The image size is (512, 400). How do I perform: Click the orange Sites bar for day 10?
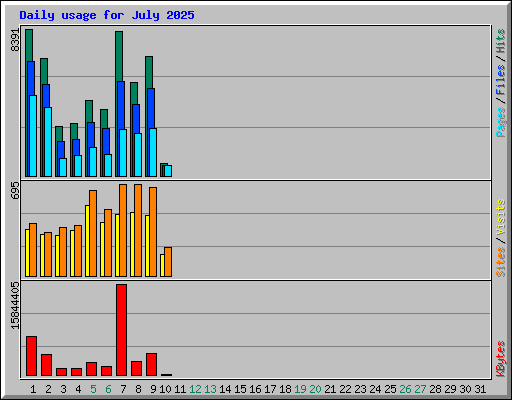pos(168,262)
